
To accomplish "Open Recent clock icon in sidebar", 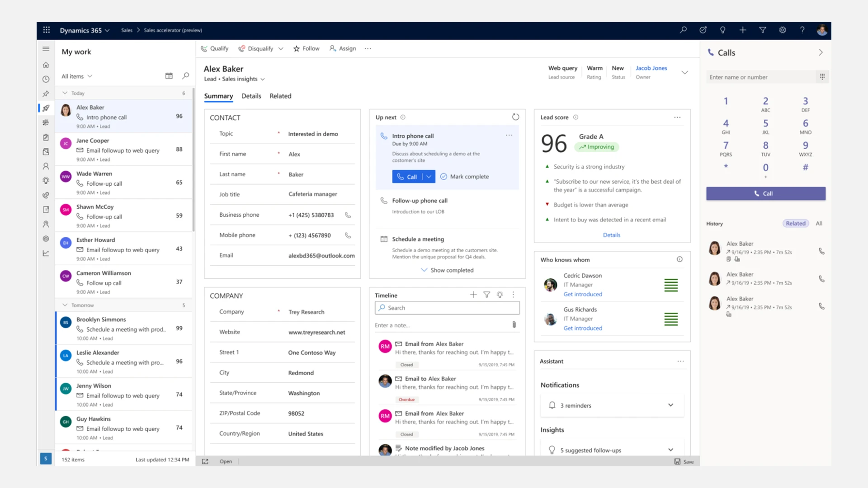I will click(x=46, y=79).
